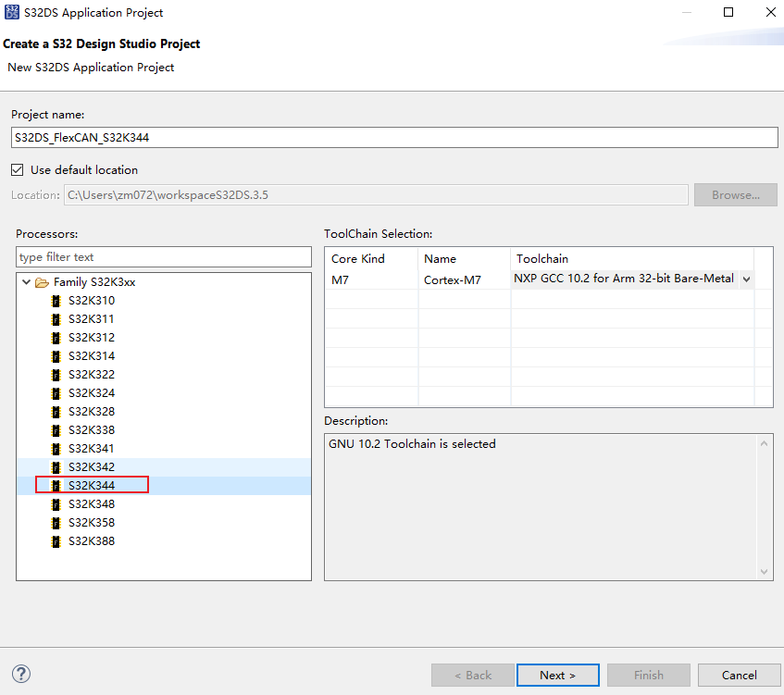This screenshot has width=784, height=695.
Task: Click the S32K311 processor chip icon
Action: pyautogui.click(x=56, y=319)
